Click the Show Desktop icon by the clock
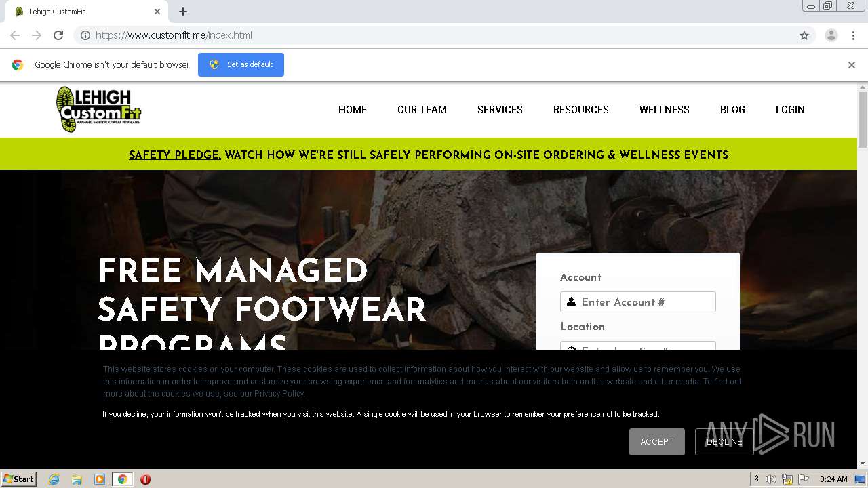The width and height of the screenshot is (868, 488). coord(861,479)
